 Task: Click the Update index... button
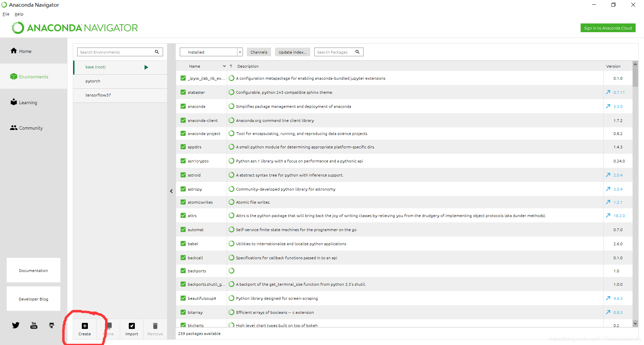click(x=292, y=52)
